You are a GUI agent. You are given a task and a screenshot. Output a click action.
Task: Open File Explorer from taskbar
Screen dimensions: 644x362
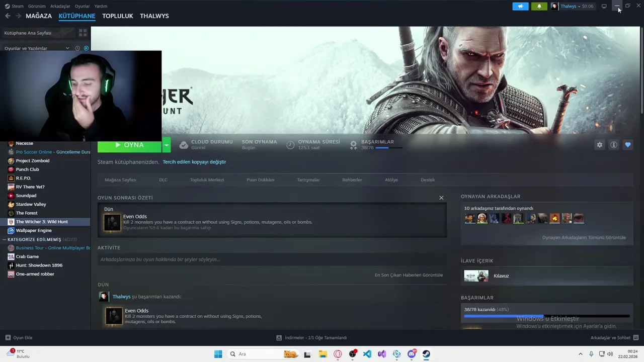[x=323, y=354]
